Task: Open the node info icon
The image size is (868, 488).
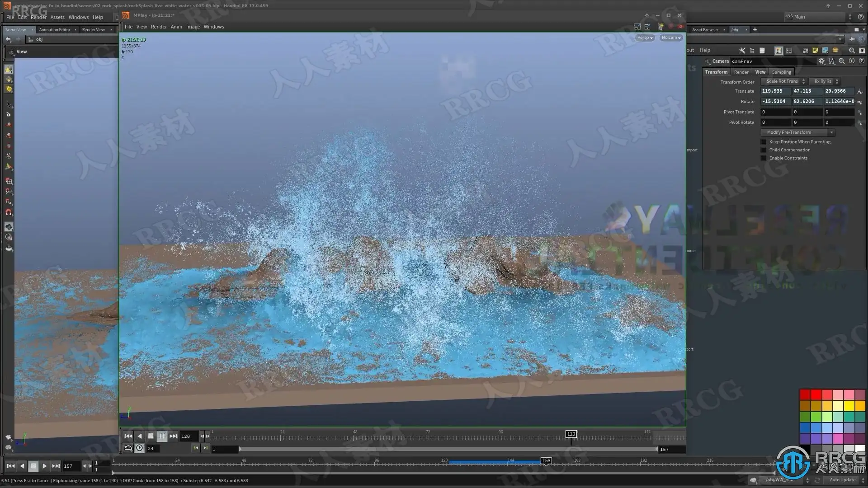Action: tap(852, 61)
